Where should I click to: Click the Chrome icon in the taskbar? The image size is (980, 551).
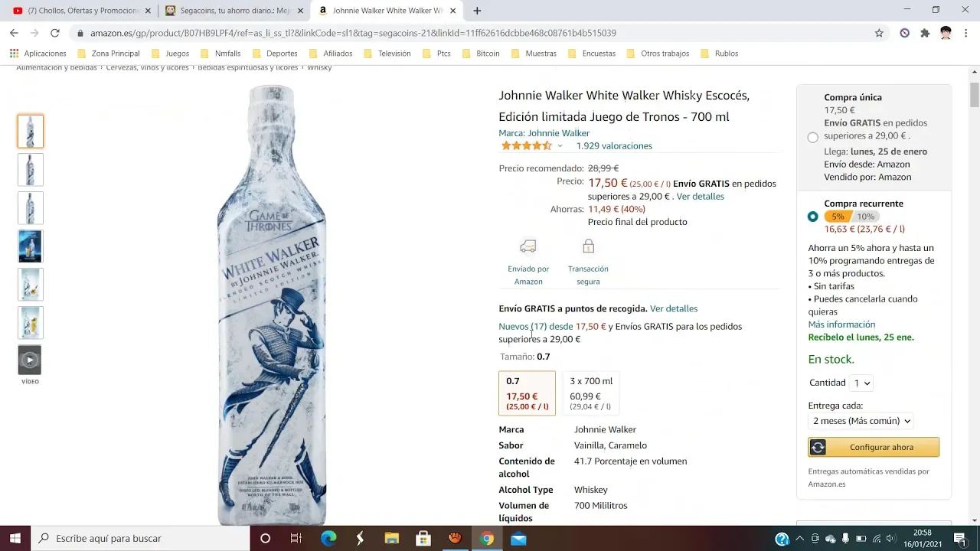point(487,539)
